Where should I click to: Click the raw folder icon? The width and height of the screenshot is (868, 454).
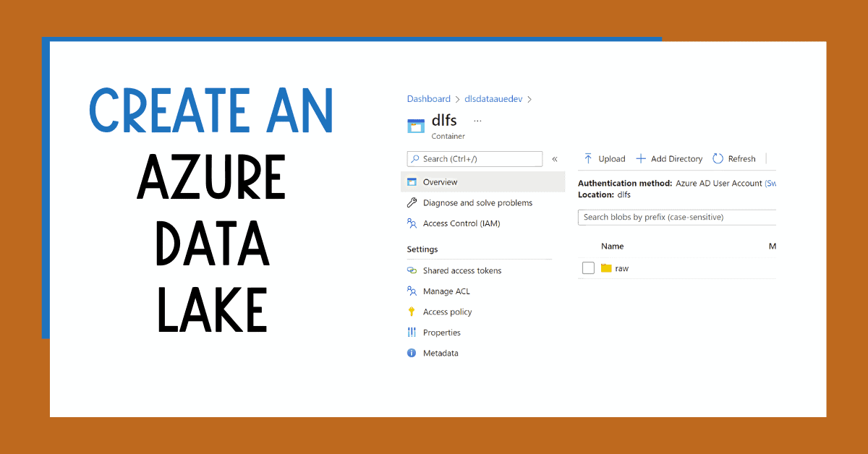click(x=606, y=268)
